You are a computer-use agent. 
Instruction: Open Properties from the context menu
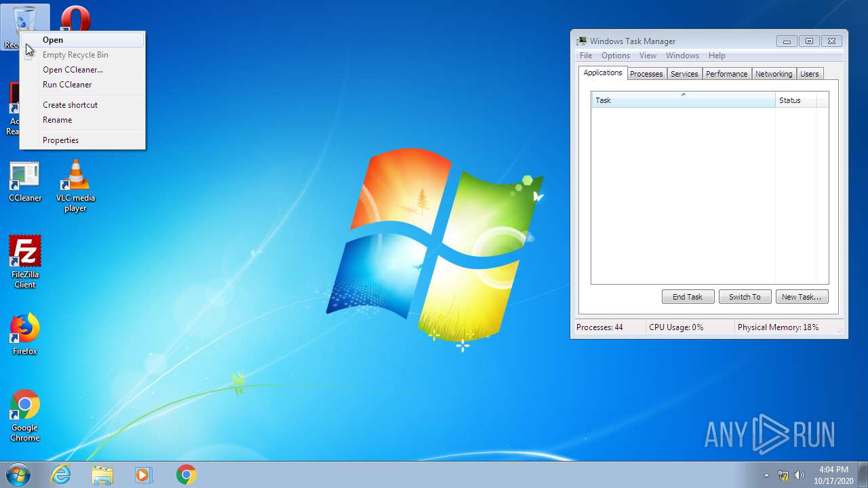coord(82,140)
